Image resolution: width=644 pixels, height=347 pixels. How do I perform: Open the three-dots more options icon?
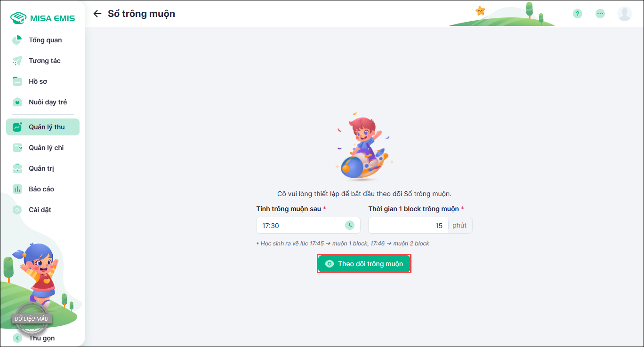[600, 14]
